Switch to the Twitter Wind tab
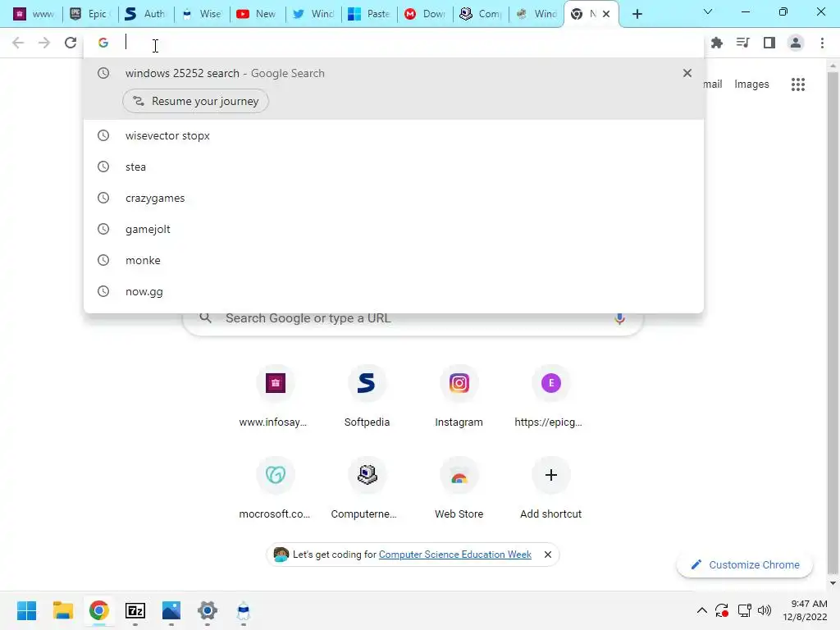 point(313,14)
